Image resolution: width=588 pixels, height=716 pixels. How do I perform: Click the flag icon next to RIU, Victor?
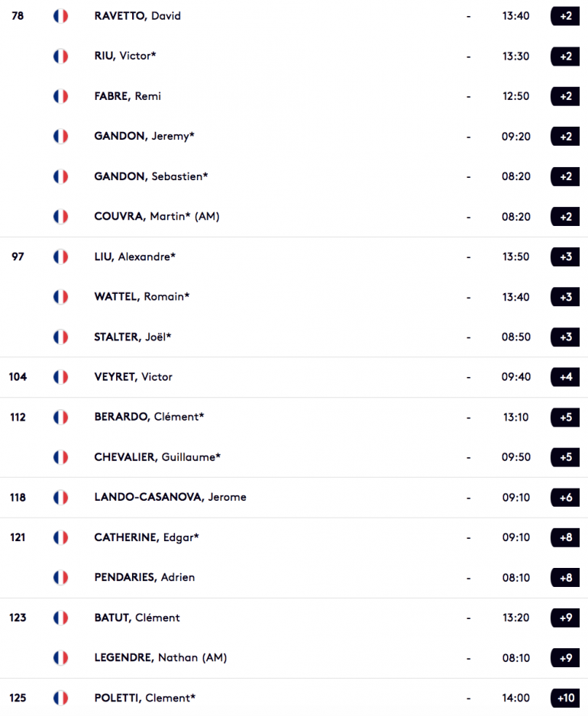[61, 56]
